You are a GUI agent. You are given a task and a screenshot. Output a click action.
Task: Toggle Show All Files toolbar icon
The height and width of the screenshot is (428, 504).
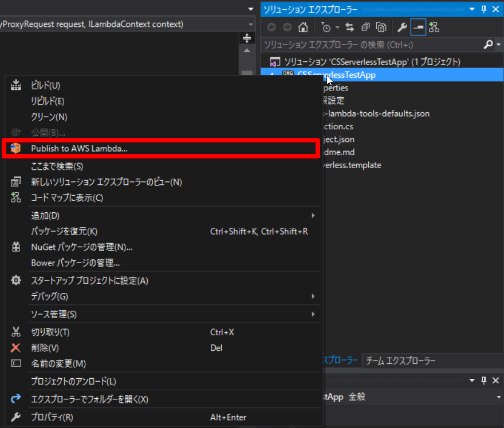click(381, 27)
